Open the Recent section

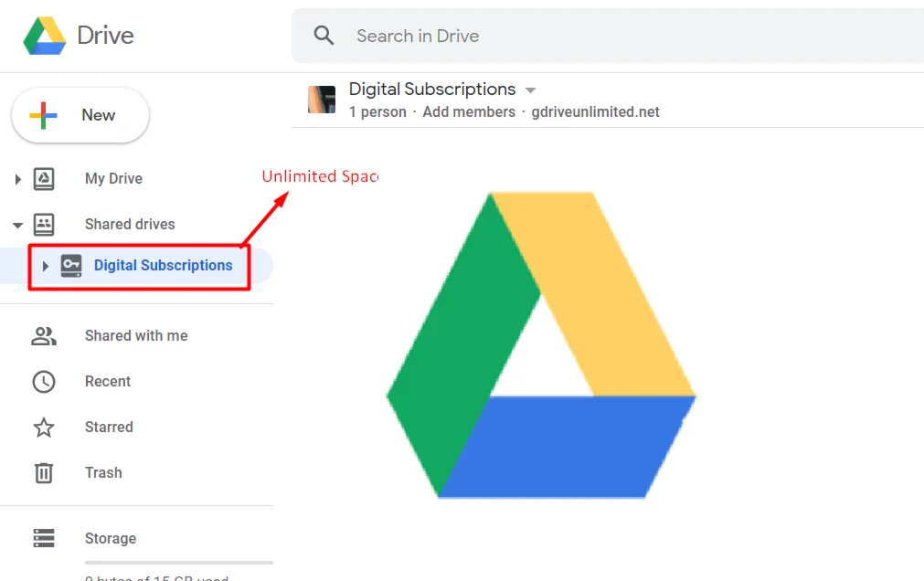(108, 382)
